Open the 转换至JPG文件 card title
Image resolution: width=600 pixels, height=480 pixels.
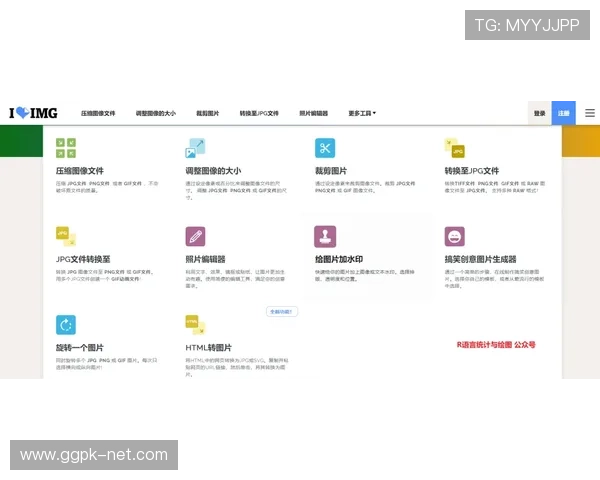coord(472,171)
